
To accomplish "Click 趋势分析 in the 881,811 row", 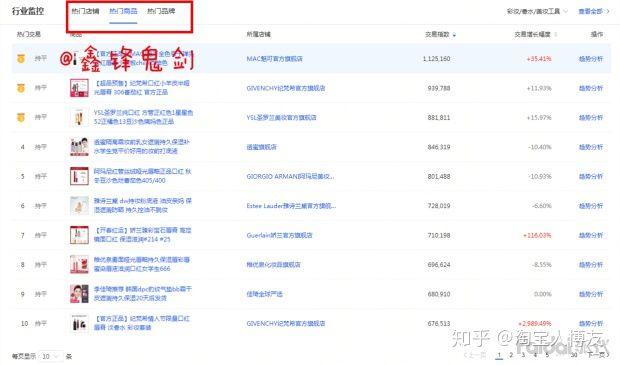I will (x=591, y=117).
